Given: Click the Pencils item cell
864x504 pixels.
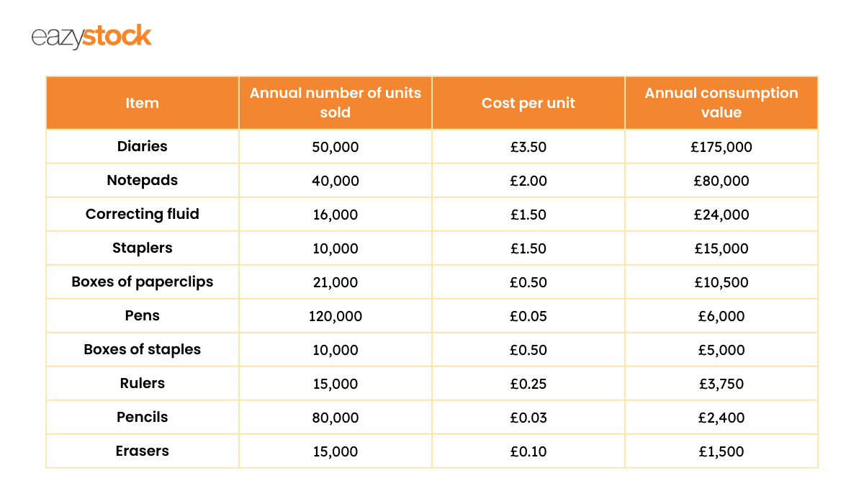Looking at the screenshot, I should tap(142, 417).
